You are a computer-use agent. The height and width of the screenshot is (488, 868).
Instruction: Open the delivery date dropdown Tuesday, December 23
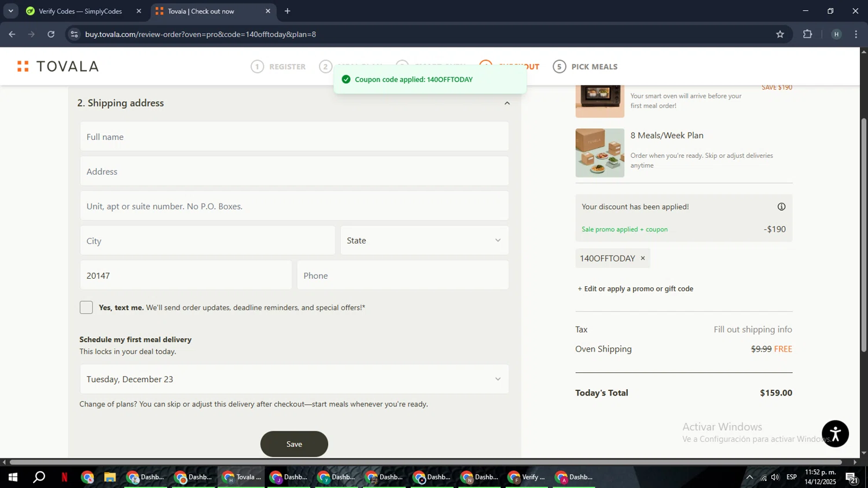[x=294, y=379]
